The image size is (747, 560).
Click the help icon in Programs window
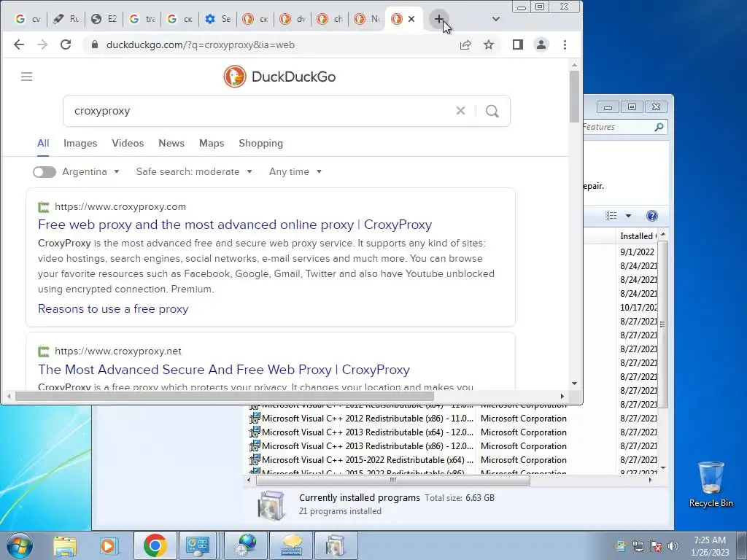coord(651,216)
